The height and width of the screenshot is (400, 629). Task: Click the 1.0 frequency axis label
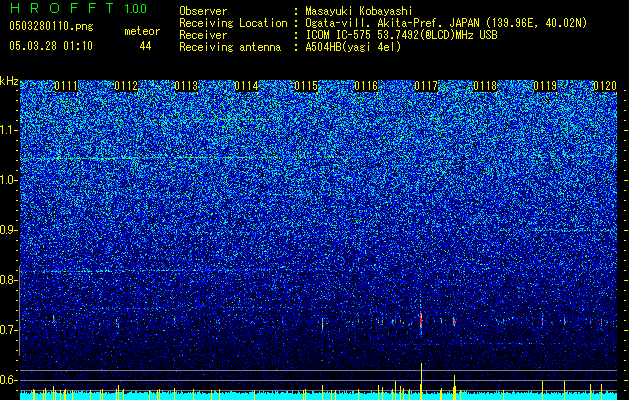click(x=8, y=180)
